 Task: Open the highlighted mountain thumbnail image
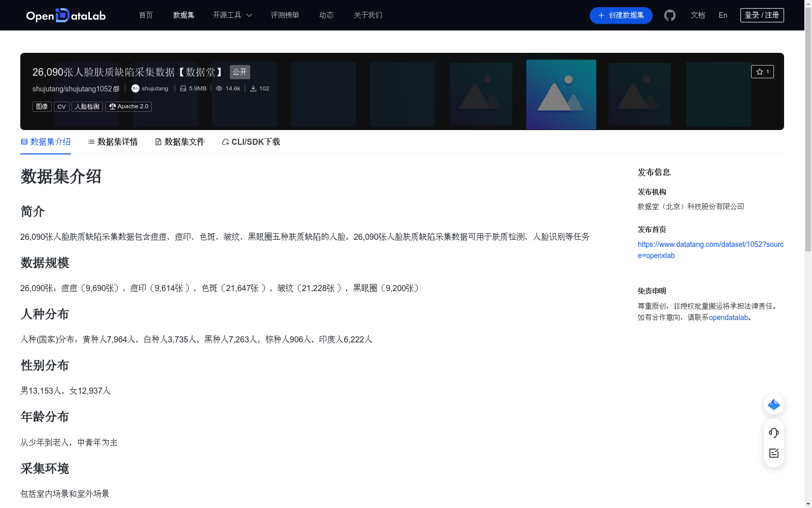click(561, 94)
